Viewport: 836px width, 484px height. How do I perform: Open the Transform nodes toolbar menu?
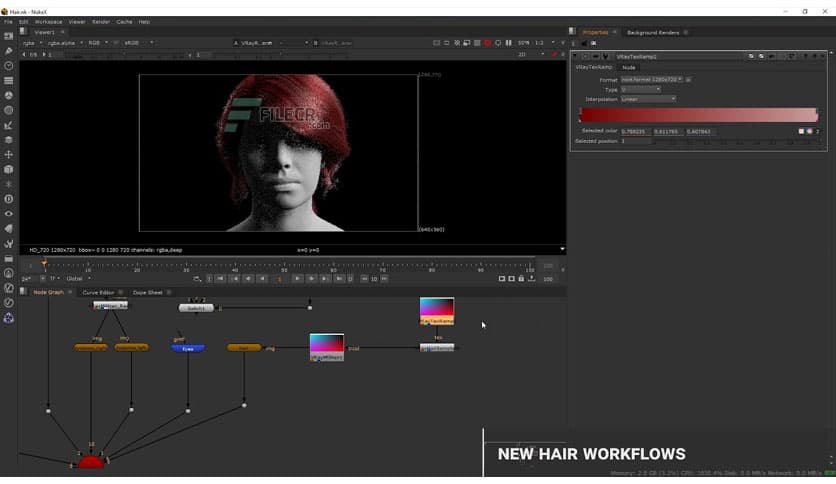click(9, 155)
